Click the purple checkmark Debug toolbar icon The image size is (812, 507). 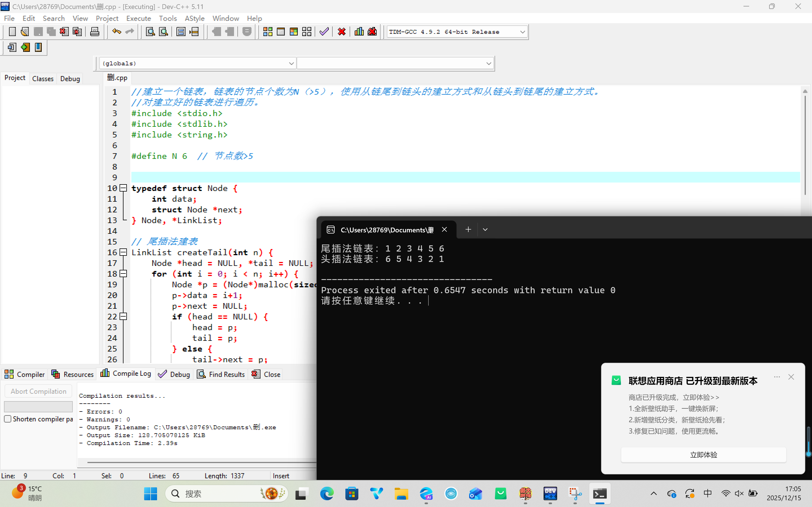coord(324,32)
